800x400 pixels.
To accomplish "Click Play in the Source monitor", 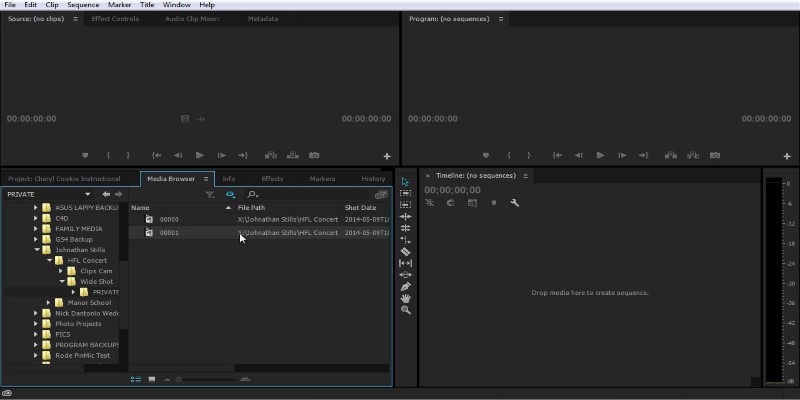I will point(199,155).
